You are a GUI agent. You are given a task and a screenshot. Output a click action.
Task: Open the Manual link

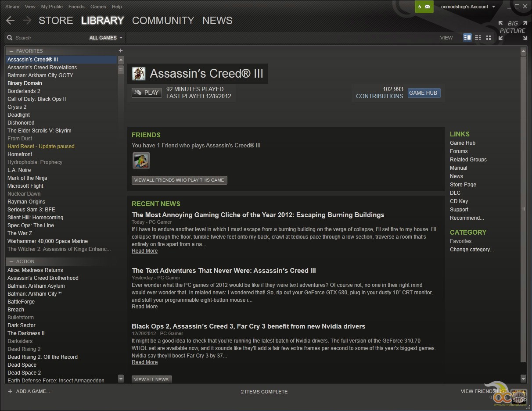(459, 168)
